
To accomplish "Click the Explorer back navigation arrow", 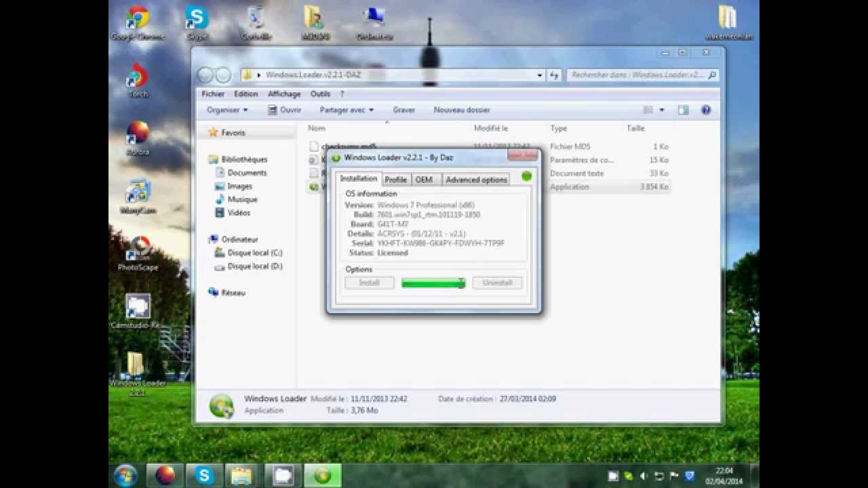I will pos(205,75).
